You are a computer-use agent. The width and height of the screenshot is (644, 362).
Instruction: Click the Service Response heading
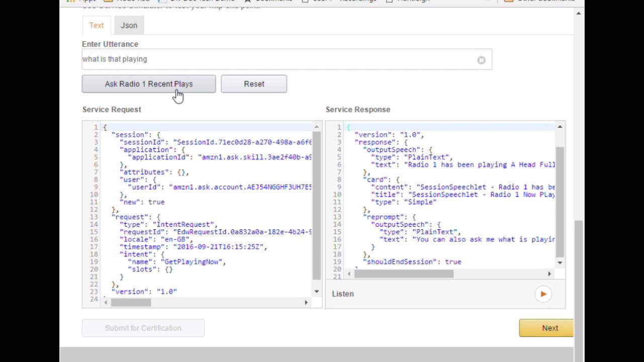[x=358, y=110]
